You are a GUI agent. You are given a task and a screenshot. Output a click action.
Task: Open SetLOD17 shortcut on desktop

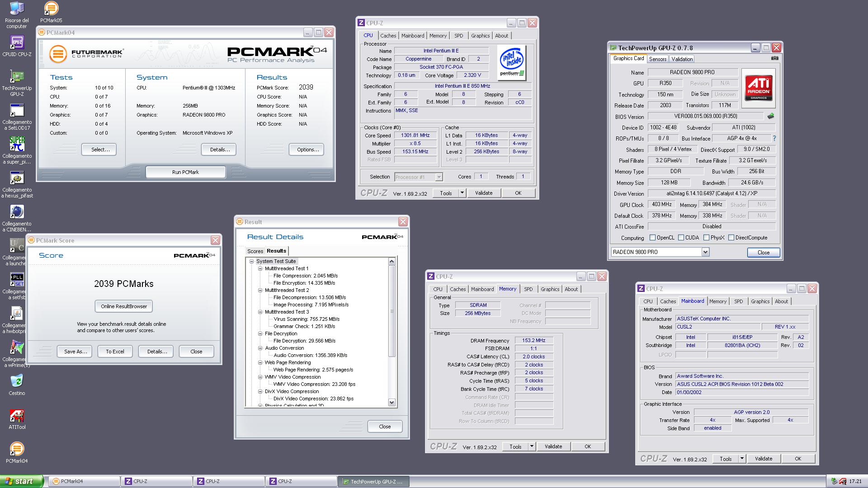17,117
